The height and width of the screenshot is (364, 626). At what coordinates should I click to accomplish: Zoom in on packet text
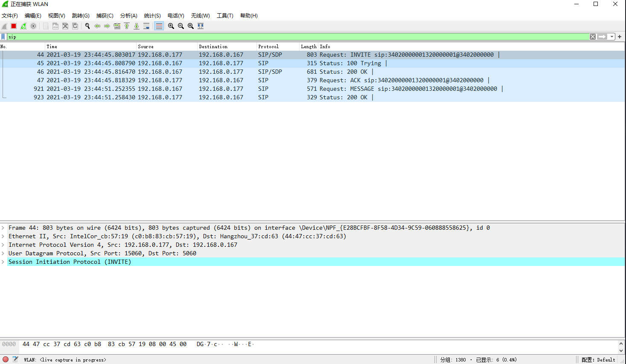(x=171, y=26)
